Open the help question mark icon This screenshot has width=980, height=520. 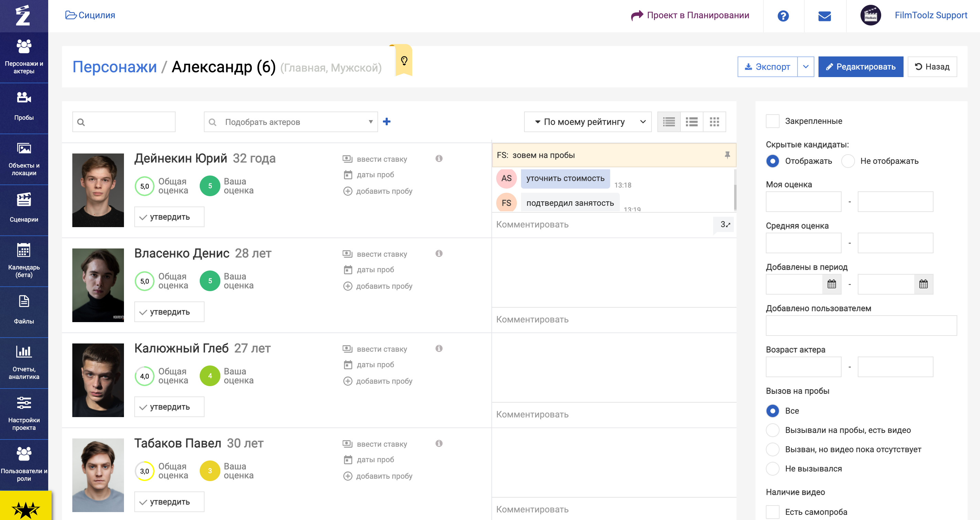click(783, 16)
